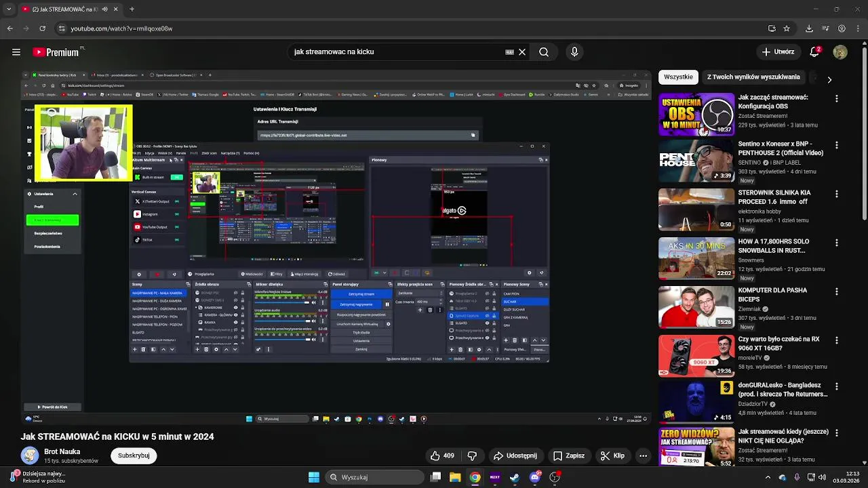Mute audio on the YouTube tab
868x488 pixels.
[104, 9]
